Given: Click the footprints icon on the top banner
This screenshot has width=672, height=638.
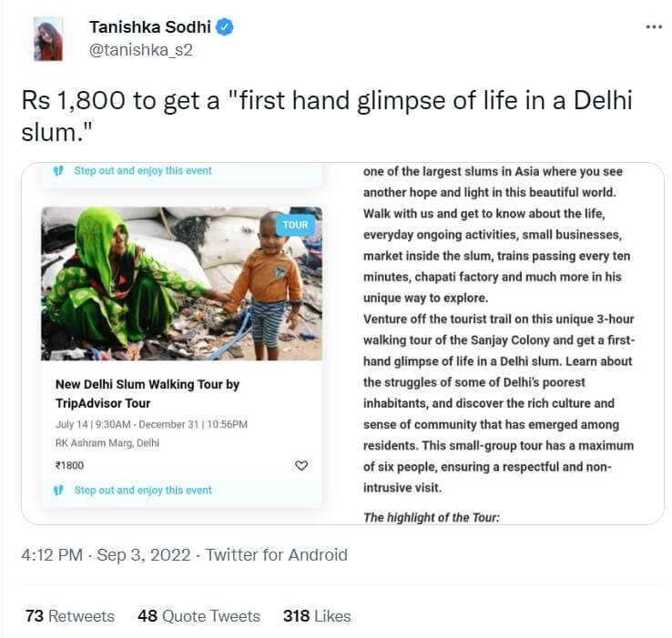Looking at the screenshot, I should tap(58, 170).
